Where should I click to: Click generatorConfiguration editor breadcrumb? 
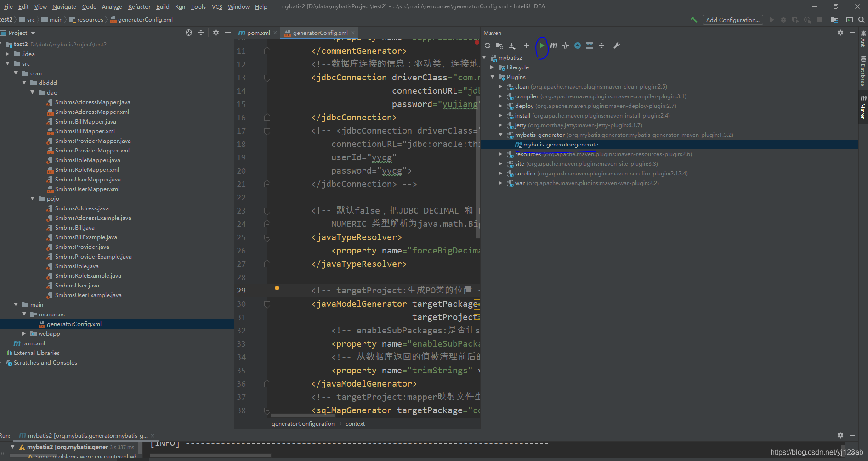point(303,423)
